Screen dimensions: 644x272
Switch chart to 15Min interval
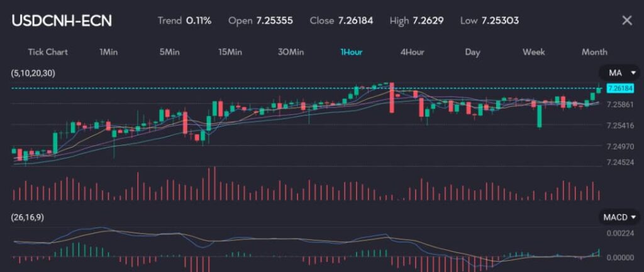point(230,52)
